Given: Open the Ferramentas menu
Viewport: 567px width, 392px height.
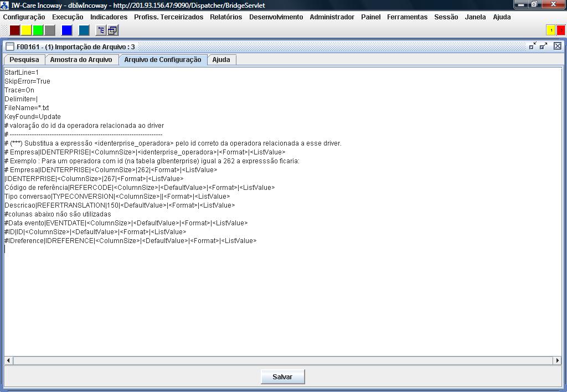Looking at the screenshot, I should [407, 17].
